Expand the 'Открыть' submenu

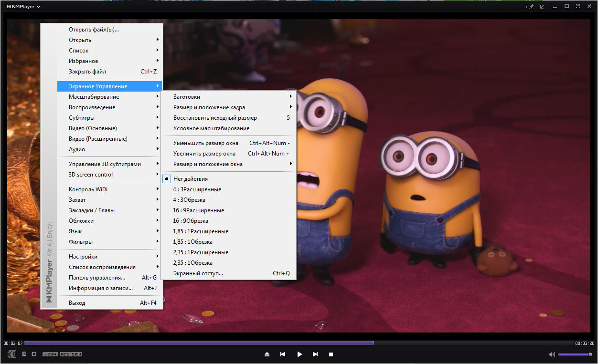click(109, 40)
